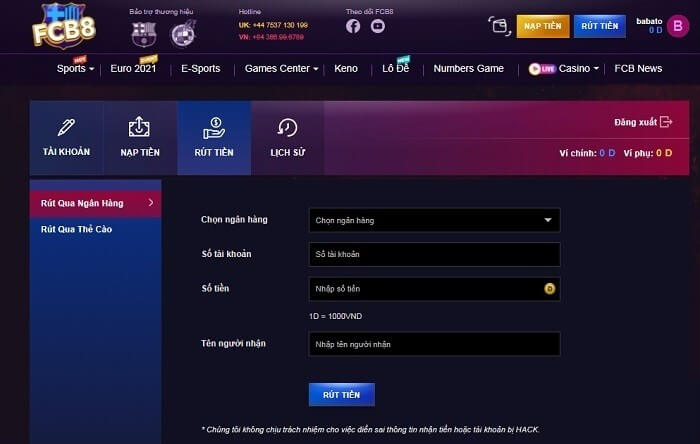The height and width of the screenshot is (444, 700).
Task: Expand the Chọn ngân hàng dropdown
Action: pyautogui.click(x=434, y=220)
